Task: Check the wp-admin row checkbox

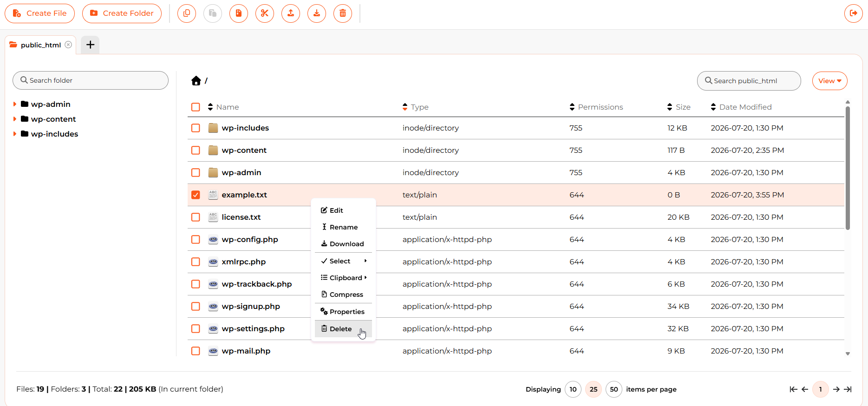Action: pyautogui.click(x=196, y=172)
